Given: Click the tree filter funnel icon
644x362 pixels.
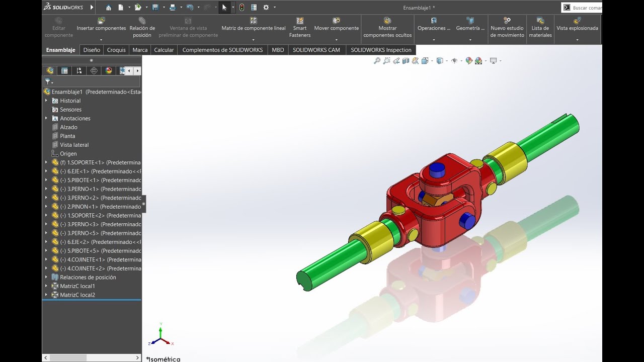Looking at the screenshot, I should click(48, 81).
